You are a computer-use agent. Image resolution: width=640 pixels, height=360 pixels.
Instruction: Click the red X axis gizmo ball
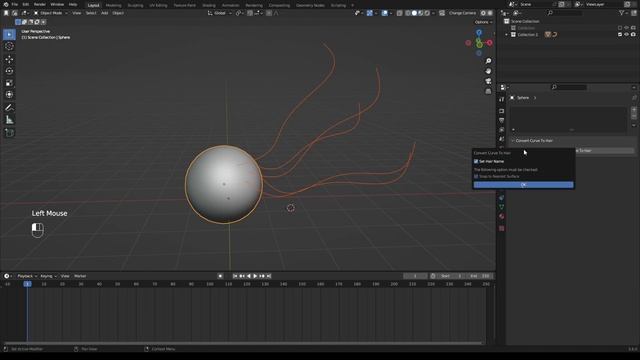coord(489,42)
